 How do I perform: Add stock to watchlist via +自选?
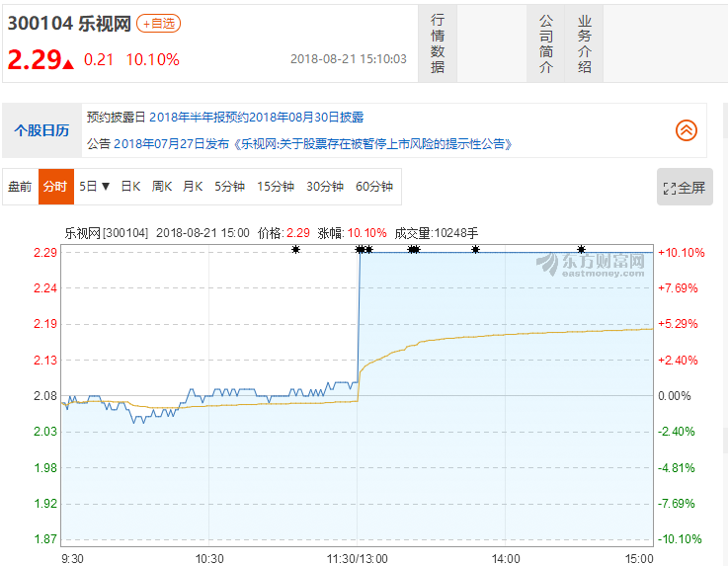point(158,23)
